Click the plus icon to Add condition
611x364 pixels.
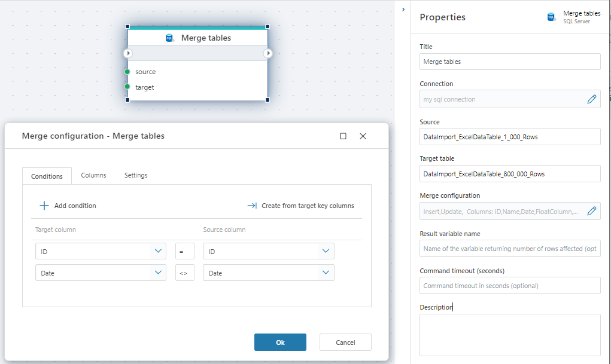point(45,206)
